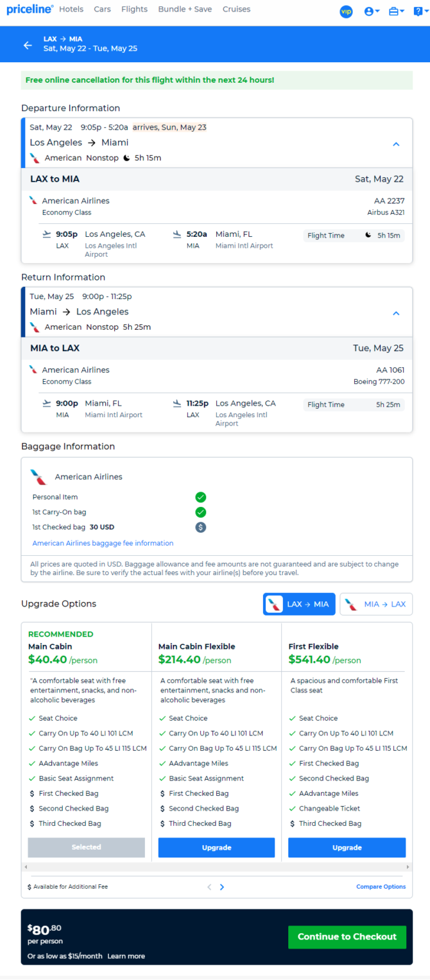Click Selected button under Main Cabin

pos(87,847)
